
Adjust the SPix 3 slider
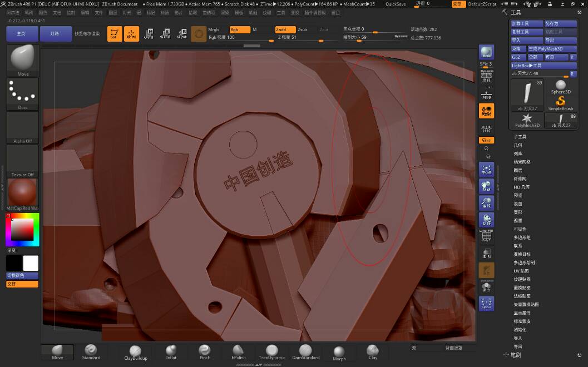(x=486, y=65)
